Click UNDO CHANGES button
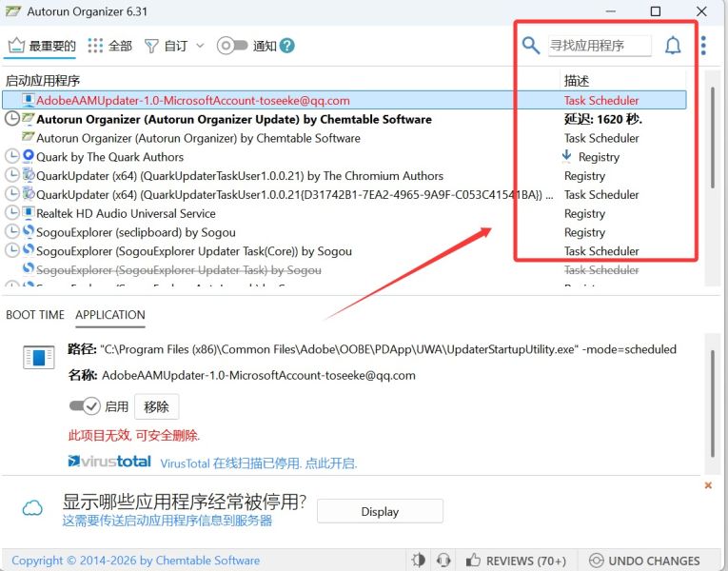This screenshot has width=728, height=571. 644,561
